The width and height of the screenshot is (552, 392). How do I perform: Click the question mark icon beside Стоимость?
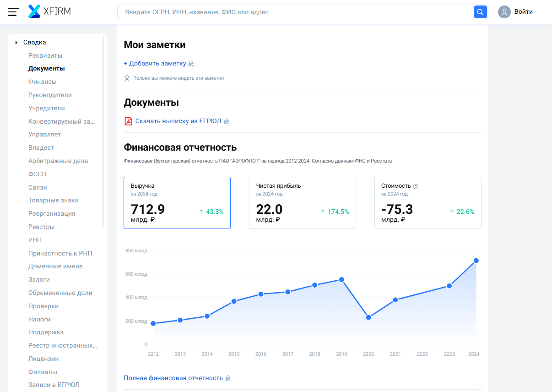(x=416, y=186)
